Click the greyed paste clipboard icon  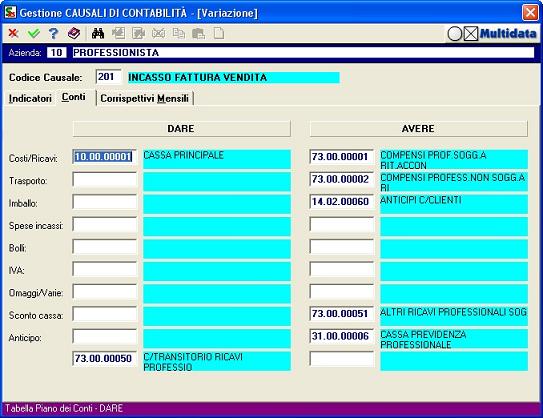click(198, 33)
